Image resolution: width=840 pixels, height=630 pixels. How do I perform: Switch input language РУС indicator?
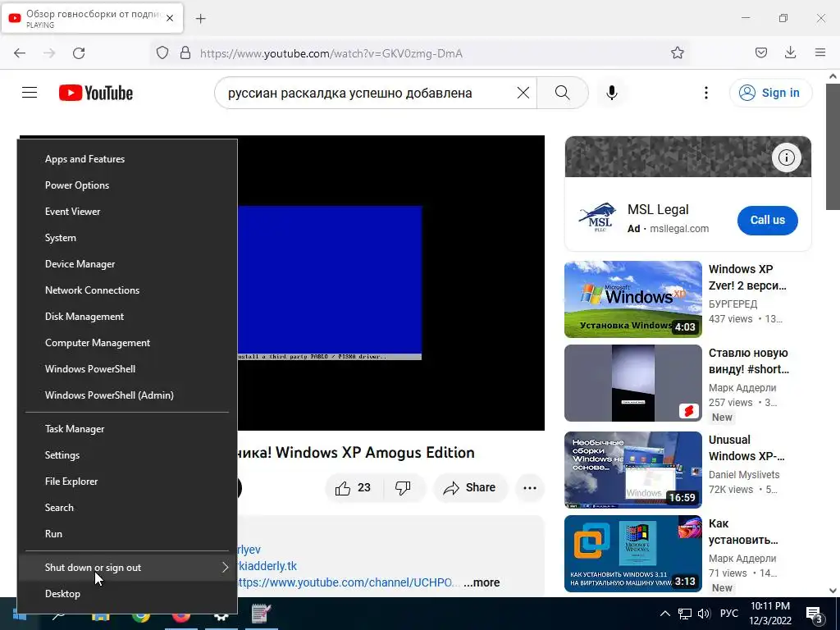pyautogui.click(x=729, y=614)
